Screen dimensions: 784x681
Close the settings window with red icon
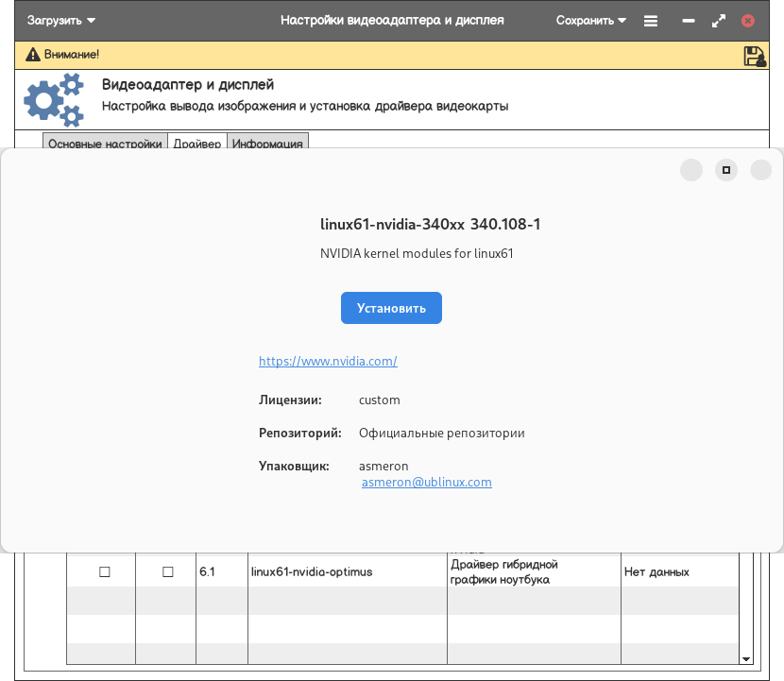[x=748, y=21]
